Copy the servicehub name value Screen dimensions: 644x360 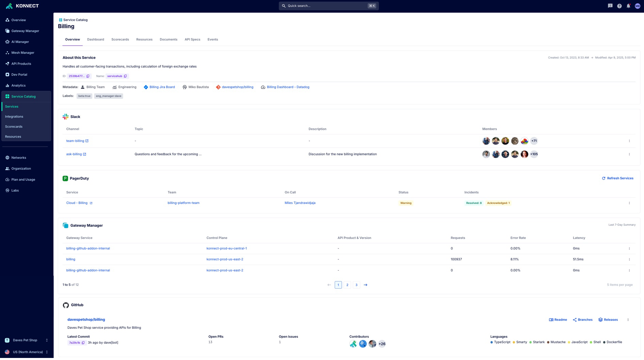[x=125, y=76]
